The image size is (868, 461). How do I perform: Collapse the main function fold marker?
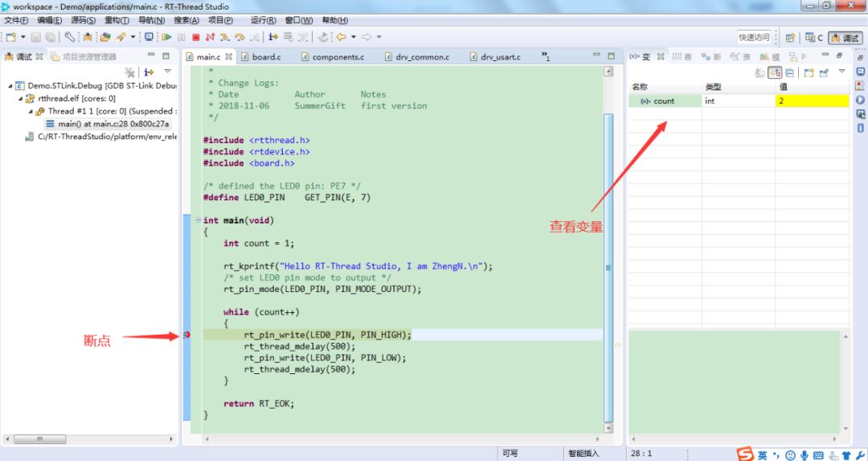pos(199,220)
